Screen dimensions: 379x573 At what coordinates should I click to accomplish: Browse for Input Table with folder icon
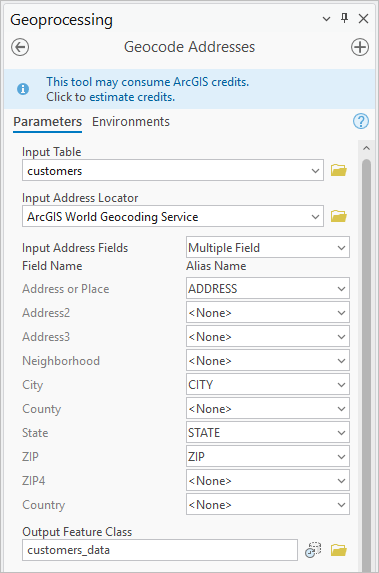pyautogui.click(x=339, y=170)
